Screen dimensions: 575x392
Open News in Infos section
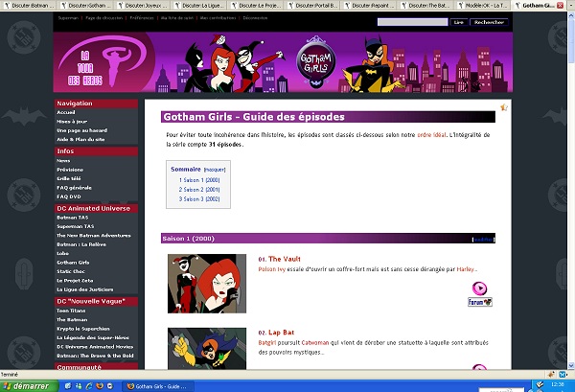(63, 161)
